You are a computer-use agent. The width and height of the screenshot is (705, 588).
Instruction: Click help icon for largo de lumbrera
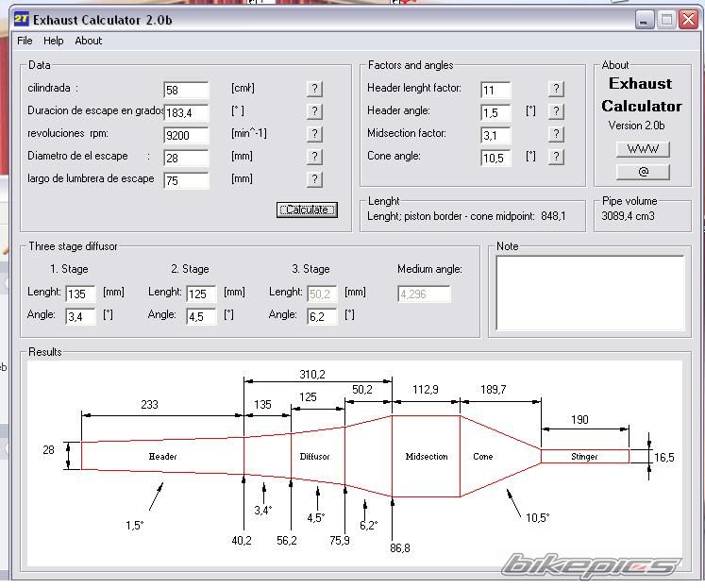coord(314,179)
